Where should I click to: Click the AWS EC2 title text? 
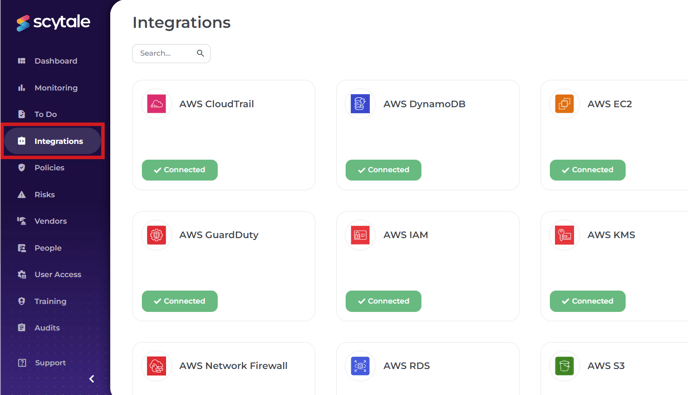(609, 104)
